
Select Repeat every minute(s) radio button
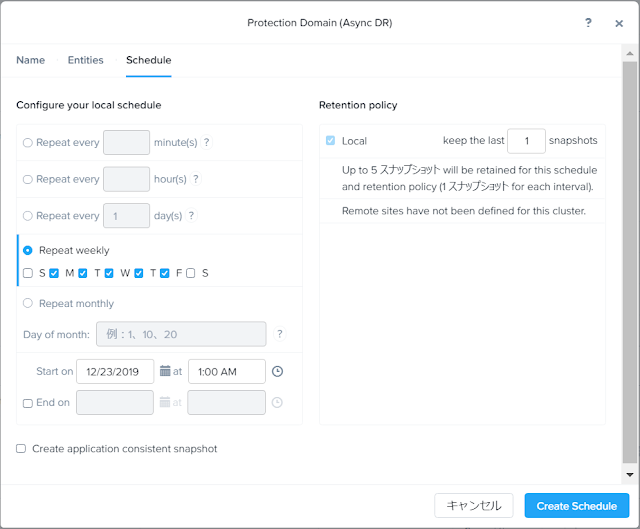(28, 142)
